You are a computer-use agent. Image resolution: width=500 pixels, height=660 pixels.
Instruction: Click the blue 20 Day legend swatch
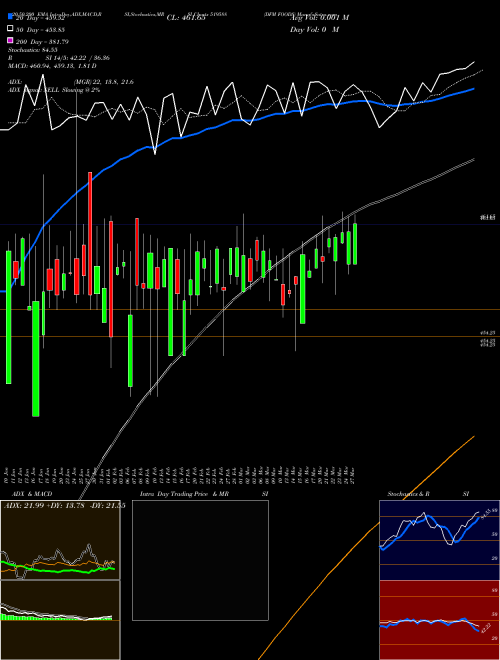(10, 16)
